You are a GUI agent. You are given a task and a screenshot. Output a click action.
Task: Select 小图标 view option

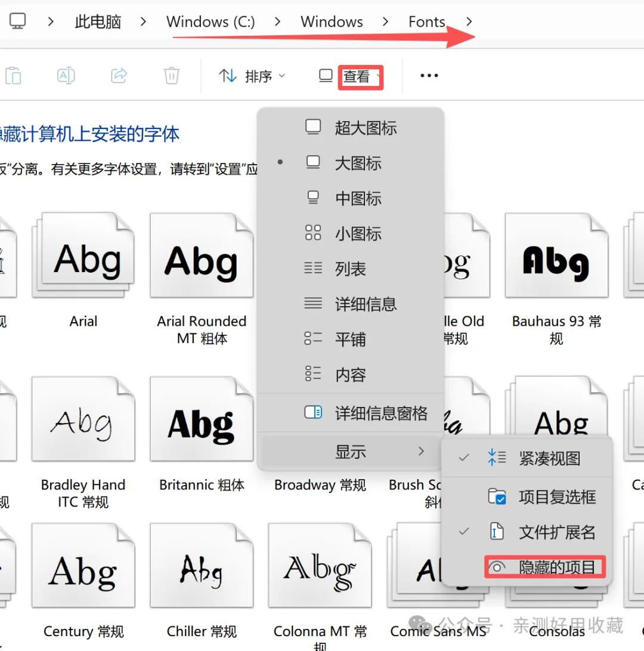pos(351,234)
